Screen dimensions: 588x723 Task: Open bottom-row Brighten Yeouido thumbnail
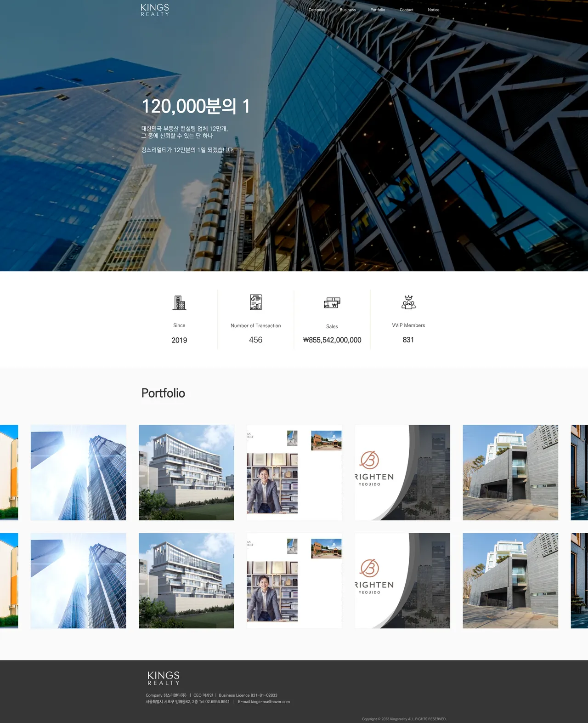click(x=402, y=581)
